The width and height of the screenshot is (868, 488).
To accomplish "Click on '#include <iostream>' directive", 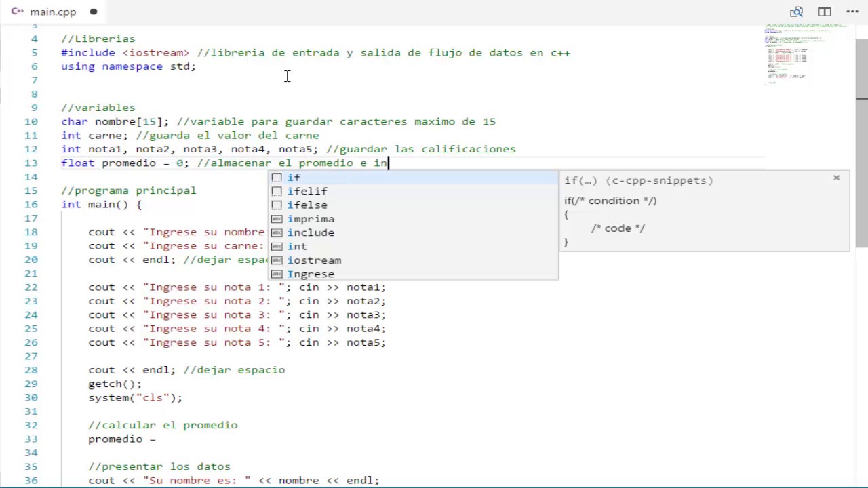I will (125, 52).
